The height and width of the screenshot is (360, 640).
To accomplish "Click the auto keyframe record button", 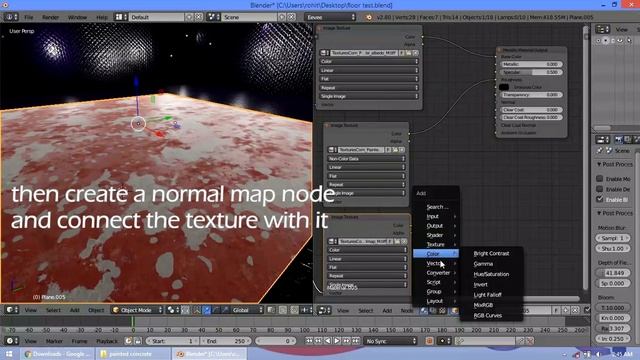I will 429,341.
